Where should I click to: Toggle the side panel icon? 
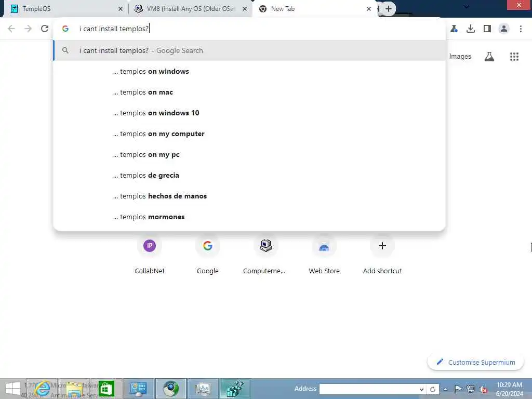click(x=487, y=29)
